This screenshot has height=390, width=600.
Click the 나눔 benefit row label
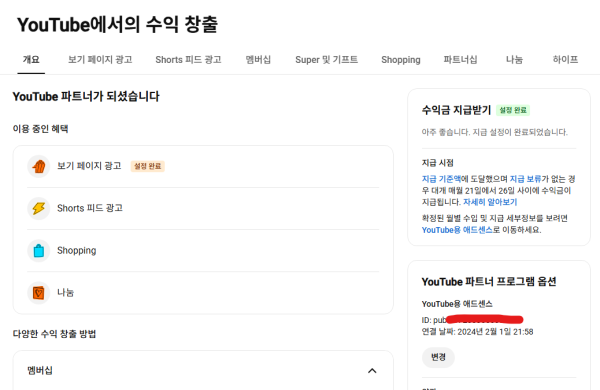65,292
